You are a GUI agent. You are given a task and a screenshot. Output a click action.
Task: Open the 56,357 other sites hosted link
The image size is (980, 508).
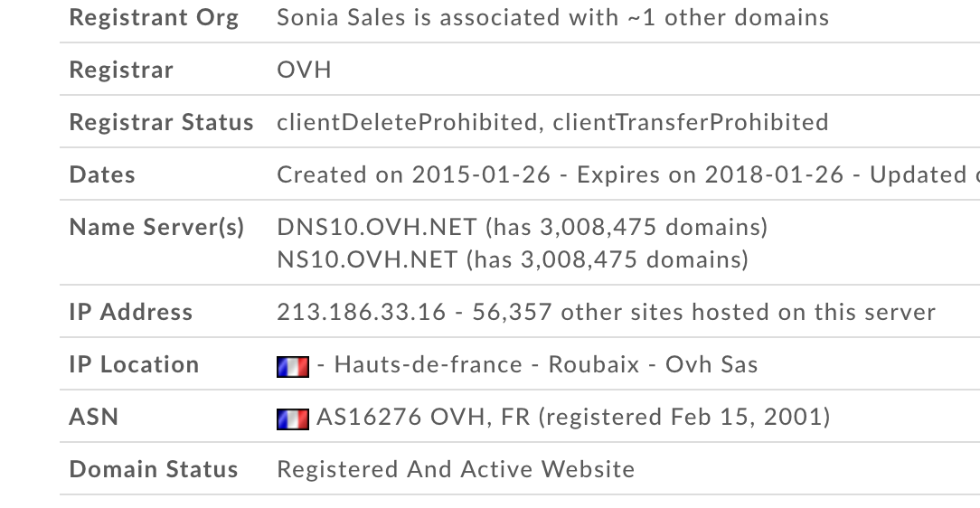(703, 312)
